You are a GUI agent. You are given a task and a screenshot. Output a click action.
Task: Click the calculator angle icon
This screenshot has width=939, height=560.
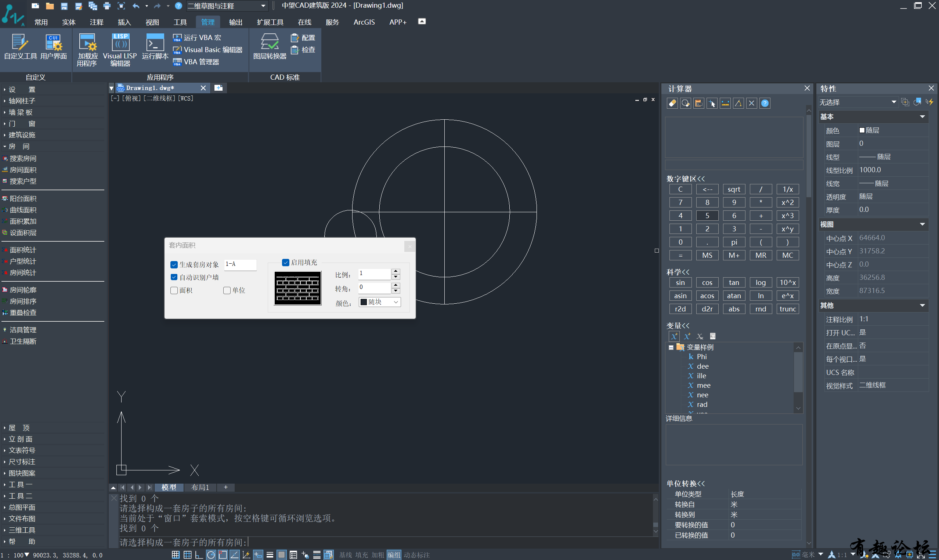click(738, 104)
